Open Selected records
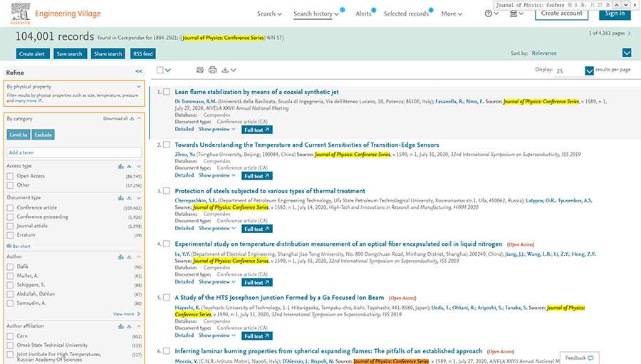 [406, 14]
